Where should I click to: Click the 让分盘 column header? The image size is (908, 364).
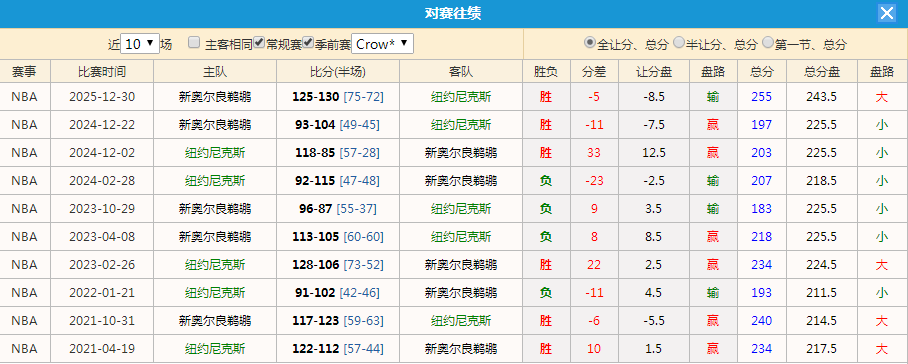tap(654, 72)
